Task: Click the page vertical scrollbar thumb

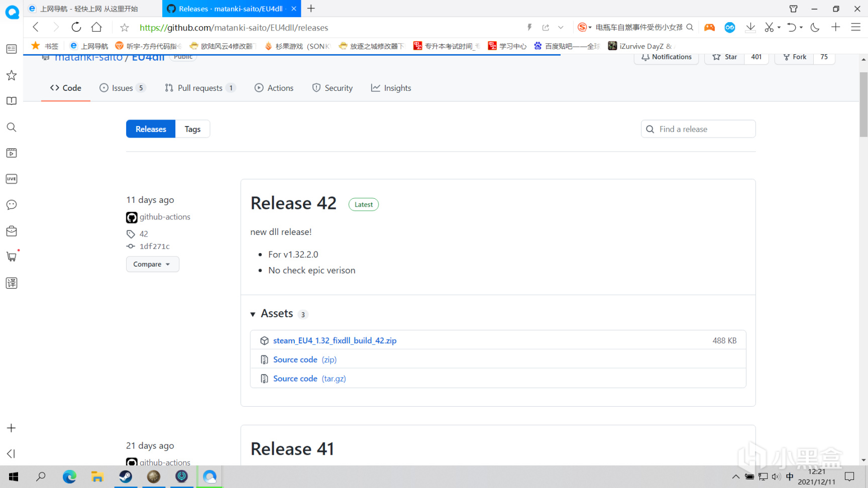Action: tap(863, 104)
